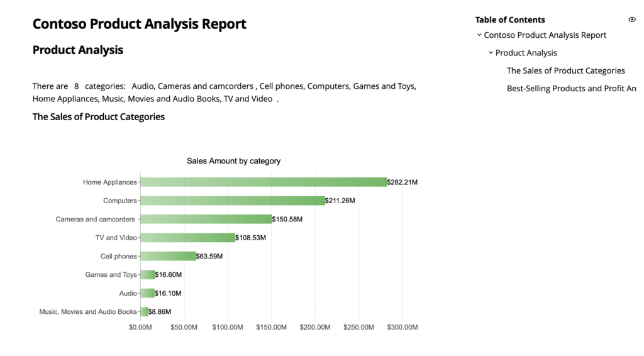Screen dimensions: 644x356
Task: Click the Cell phones sales bar
Action: [168, 256]
